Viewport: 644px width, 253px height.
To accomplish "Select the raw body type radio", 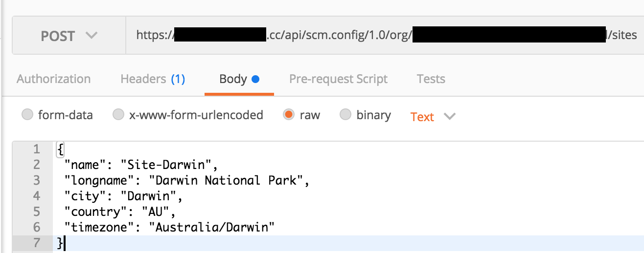I will click(289, 115).
